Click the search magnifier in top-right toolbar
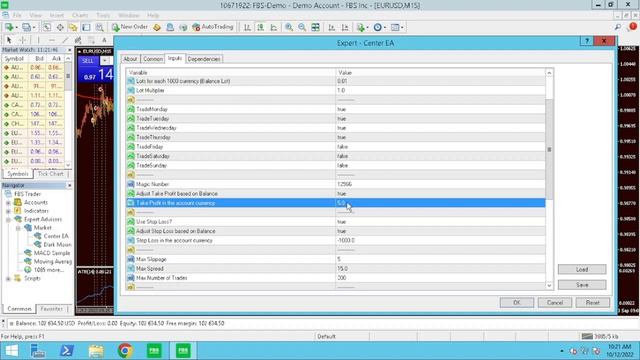This screenshot has height=360, width=640. (x=618, y=27)
